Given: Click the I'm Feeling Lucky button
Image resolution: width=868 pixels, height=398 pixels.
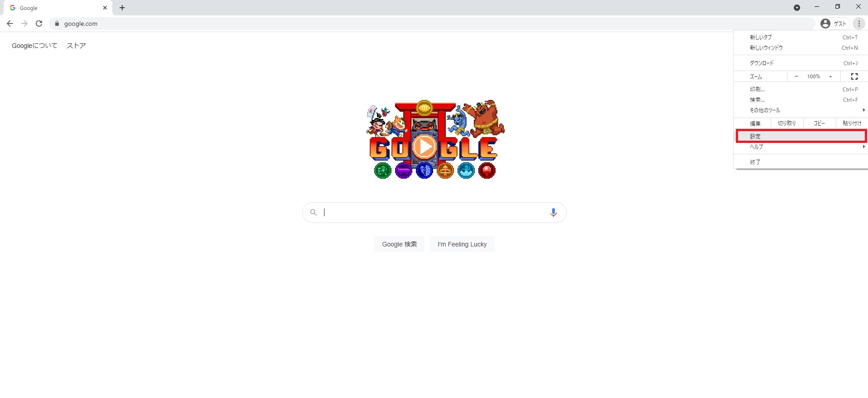Looking at the screenshot, I should tap(462, 244).
